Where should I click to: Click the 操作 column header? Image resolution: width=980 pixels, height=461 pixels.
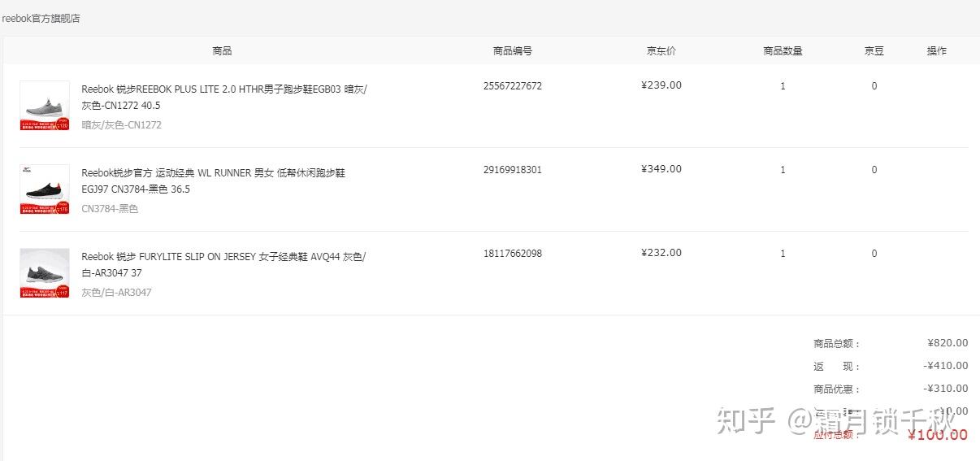[x=936, y=50]
